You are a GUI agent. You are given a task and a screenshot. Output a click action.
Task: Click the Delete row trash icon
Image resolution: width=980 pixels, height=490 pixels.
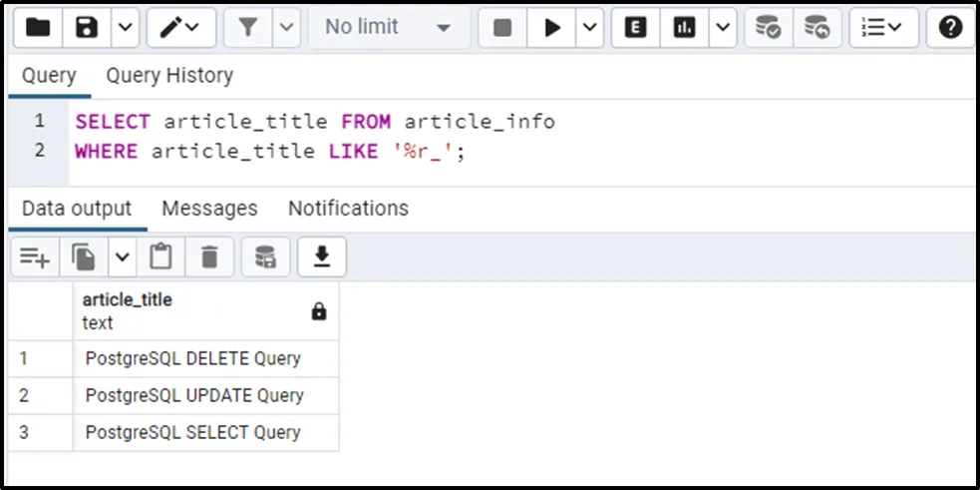coord(208,257)
